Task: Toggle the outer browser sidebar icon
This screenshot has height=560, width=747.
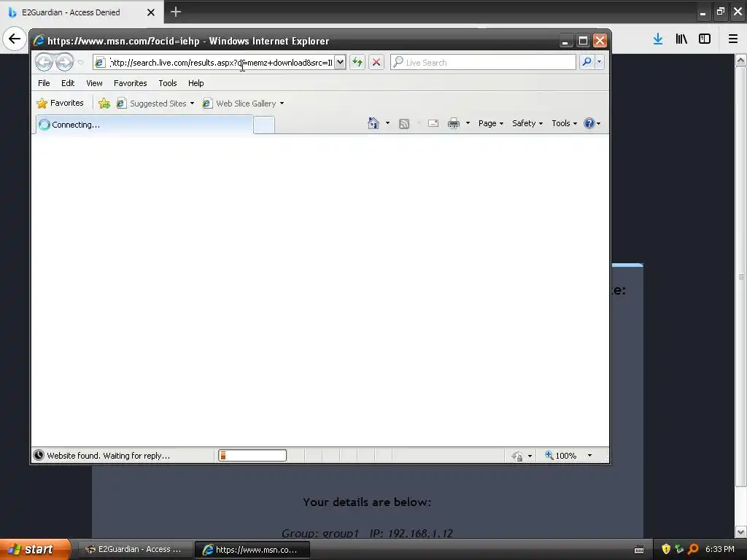Action: click(x=705, y=39)
